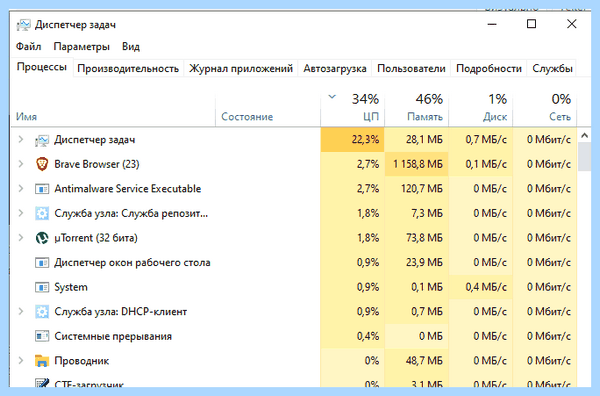Minimize the Task Manager window
The width and height of the screenshot is (600, 396).
point(492,24)
